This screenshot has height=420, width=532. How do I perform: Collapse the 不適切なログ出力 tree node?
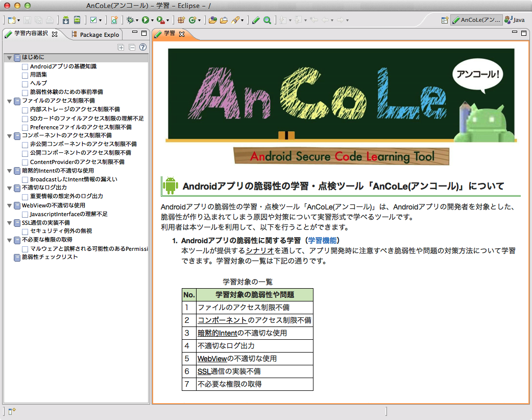pos(10,188)
